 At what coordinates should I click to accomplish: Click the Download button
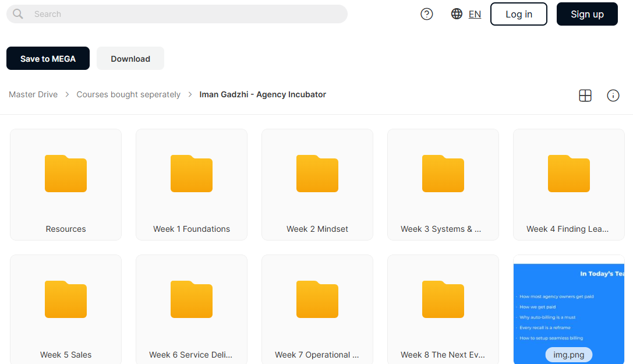click(130, 58)
